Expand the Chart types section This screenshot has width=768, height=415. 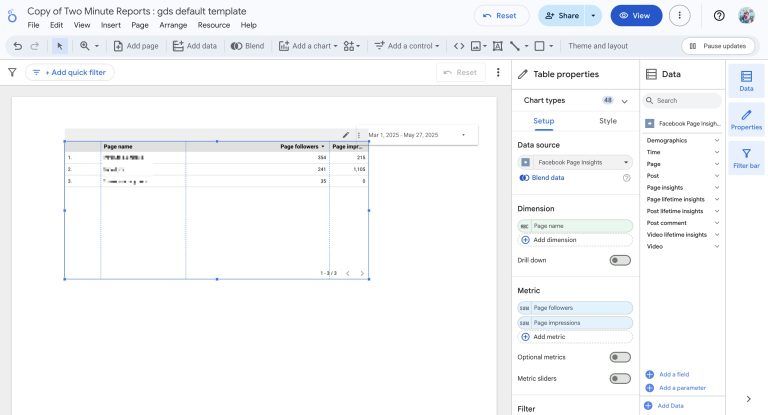(x=625, y=100)
